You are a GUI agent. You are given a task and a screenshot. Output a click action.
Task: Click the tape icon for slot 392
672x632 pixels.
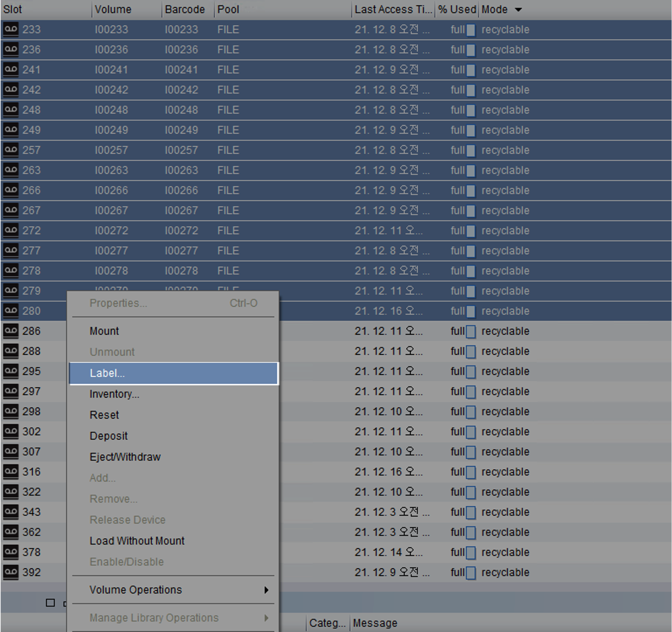click(11, 572)
